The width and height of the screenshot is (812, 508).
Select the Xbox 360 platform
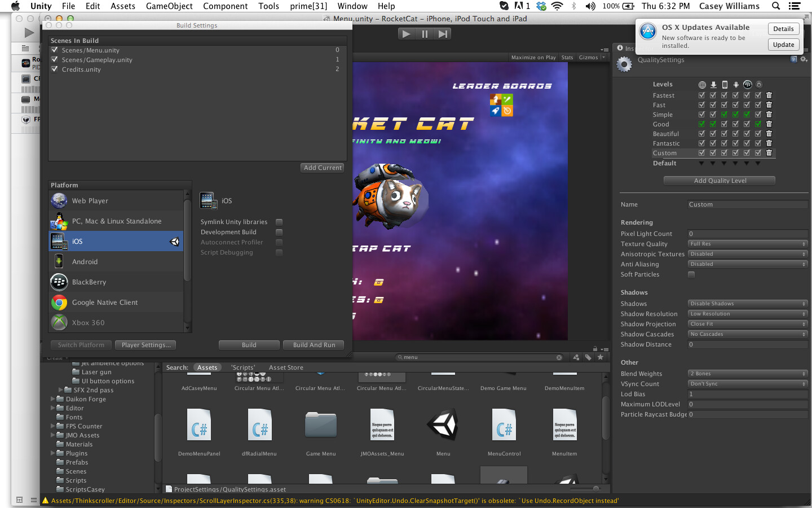(116, 322)
